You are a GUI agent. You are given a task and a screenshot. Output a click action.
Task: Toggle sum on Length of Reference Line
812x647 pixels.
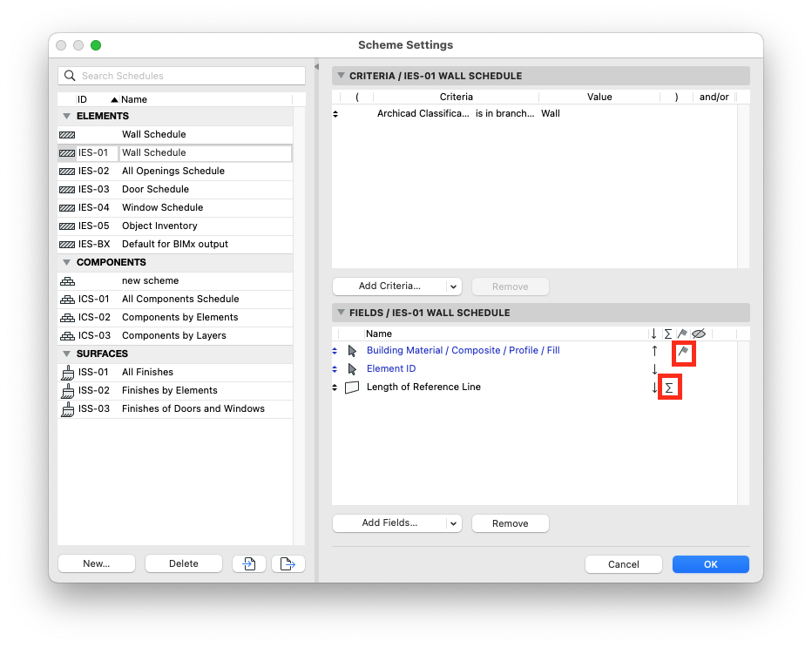pos(669,388)
